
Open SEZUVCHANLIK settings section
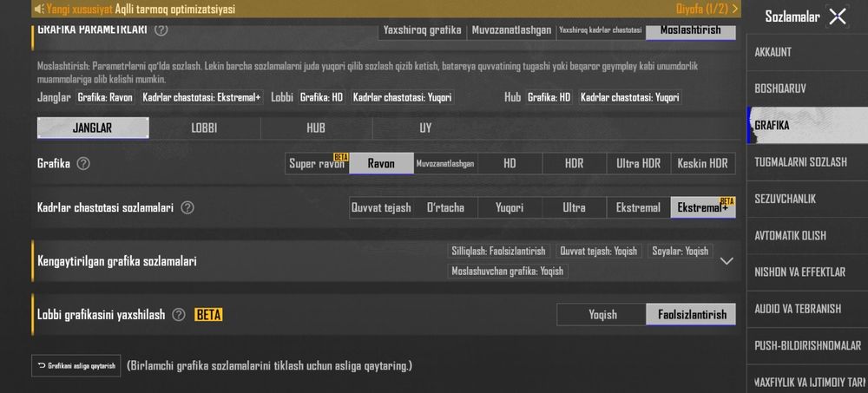click(807, 199)
